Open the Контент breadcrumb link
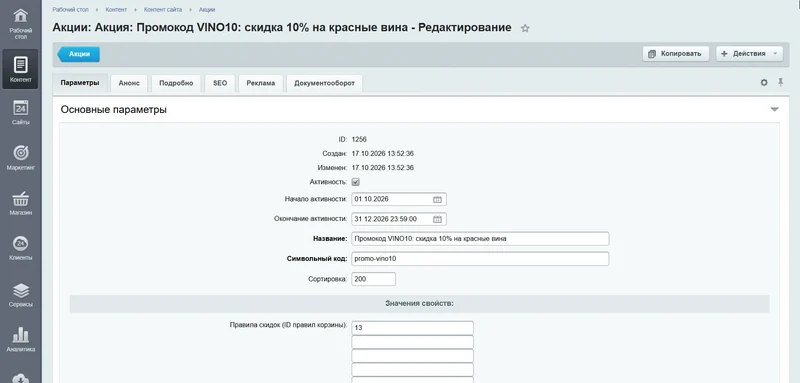800x383 pixels. click(x=116, y=10)
